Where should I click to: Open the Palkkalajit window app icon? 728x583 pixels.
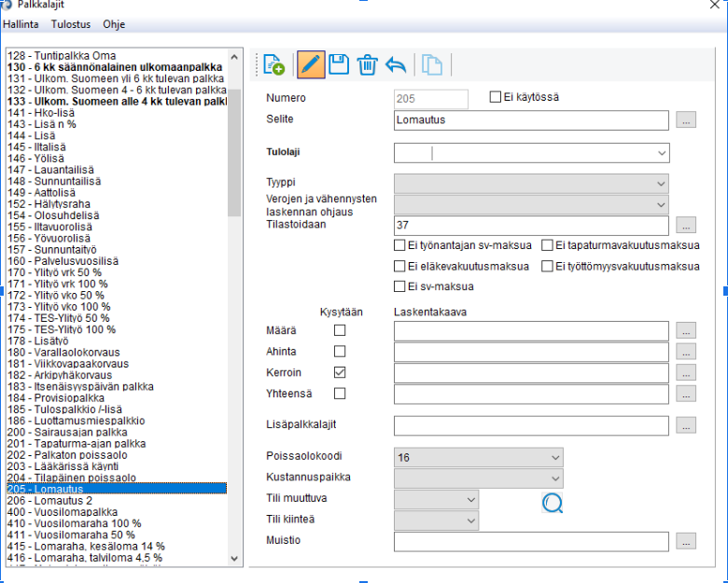coord(6,5)
